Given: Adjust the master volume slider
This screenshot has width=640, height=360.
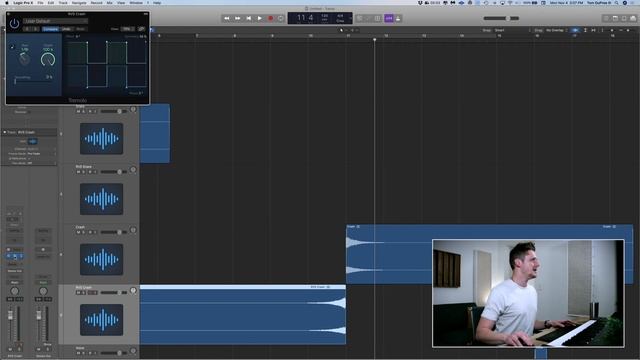Looking at the screenshot, I should tap(501, 18).
